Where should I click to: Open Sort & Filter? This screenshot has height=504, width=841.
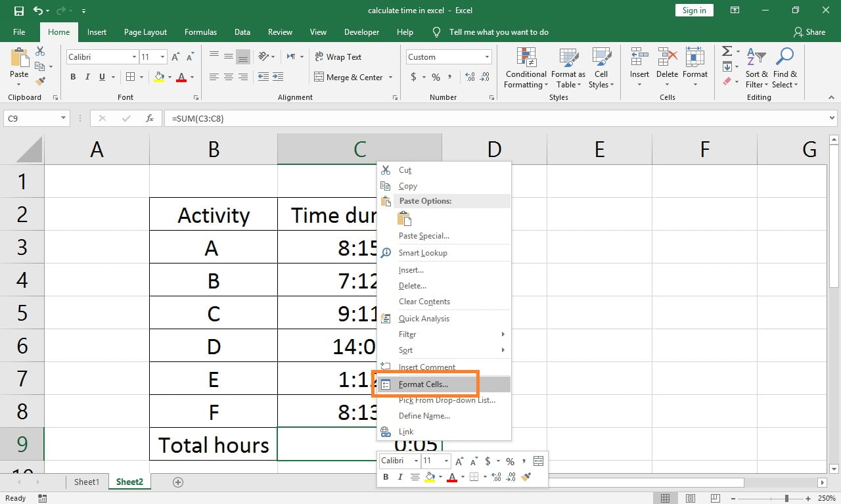(x=756, y=69)
